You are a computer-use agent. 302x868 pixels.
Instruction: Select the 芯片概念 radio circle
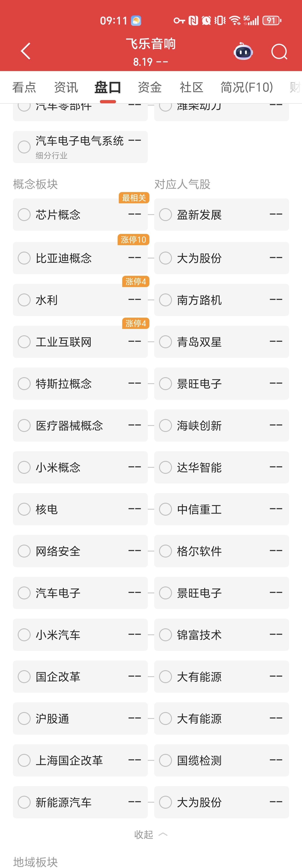pyautogui.click(x=24, y=215)
